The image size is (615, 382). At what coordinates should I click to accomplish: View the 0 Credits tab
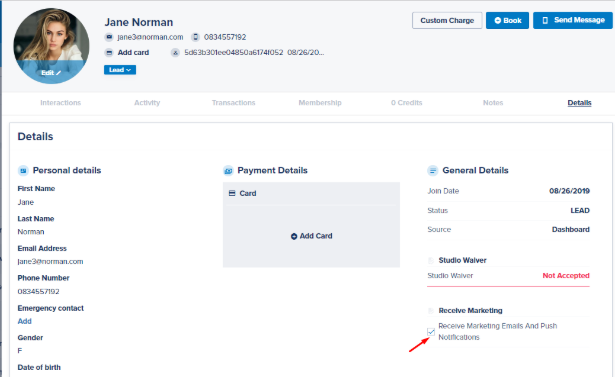[x=406, y=103]
